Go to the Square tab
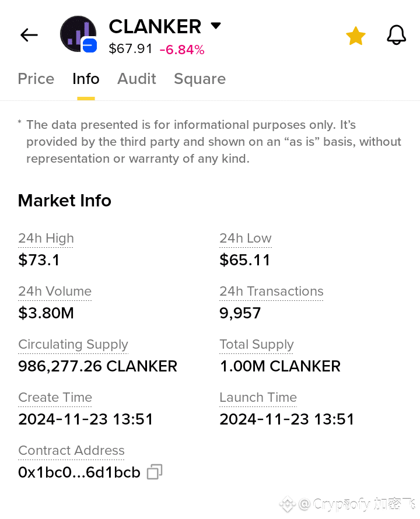The height and width of the screenshot is (519, 420). tap(199, 79)
